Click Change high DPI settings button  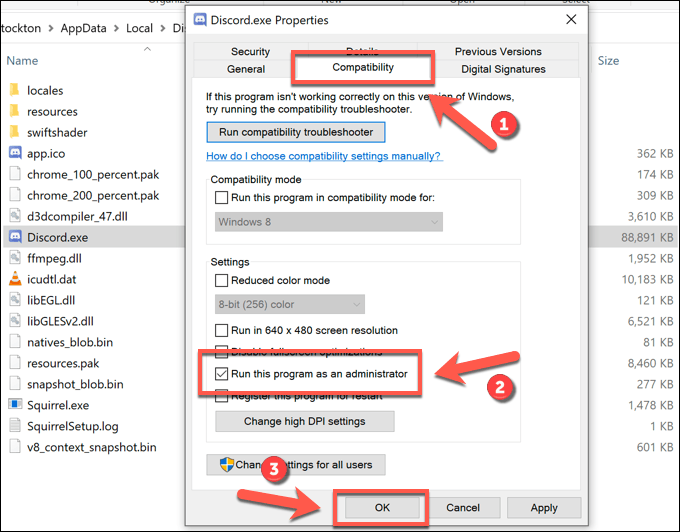pyautogui.click(x=305, y=422)
